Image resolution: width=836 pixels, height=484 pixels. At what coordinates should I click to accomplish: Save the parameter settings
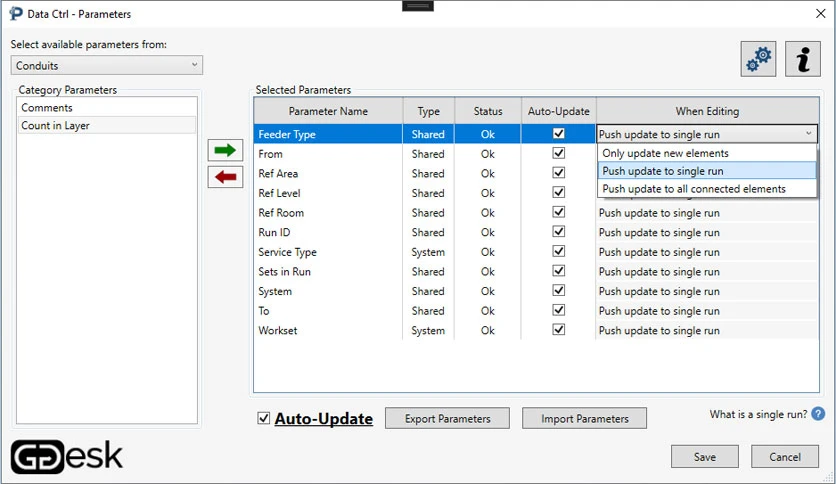[704, 457]
